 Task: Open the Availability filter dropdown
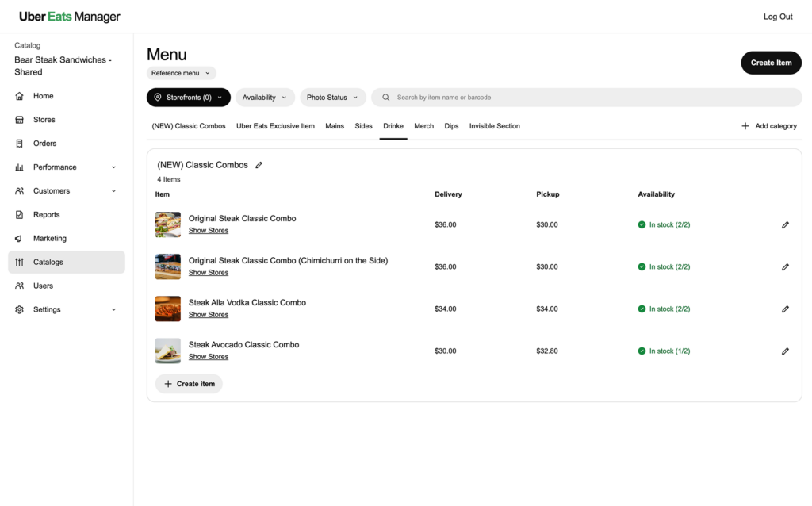[265, 98]
